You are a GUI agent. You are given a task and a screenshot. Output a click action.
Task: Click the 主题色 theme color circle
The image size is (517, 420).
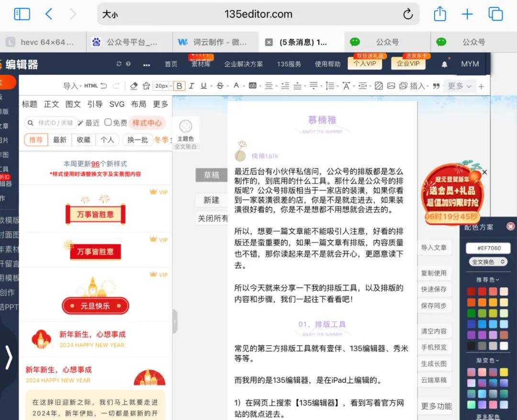(x=185, y=126)
